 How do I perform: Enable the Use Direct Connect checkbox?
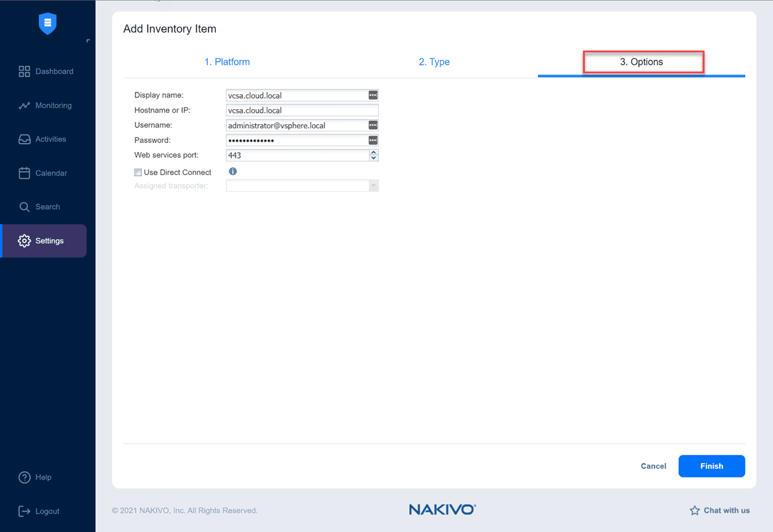tap(138, 172)
